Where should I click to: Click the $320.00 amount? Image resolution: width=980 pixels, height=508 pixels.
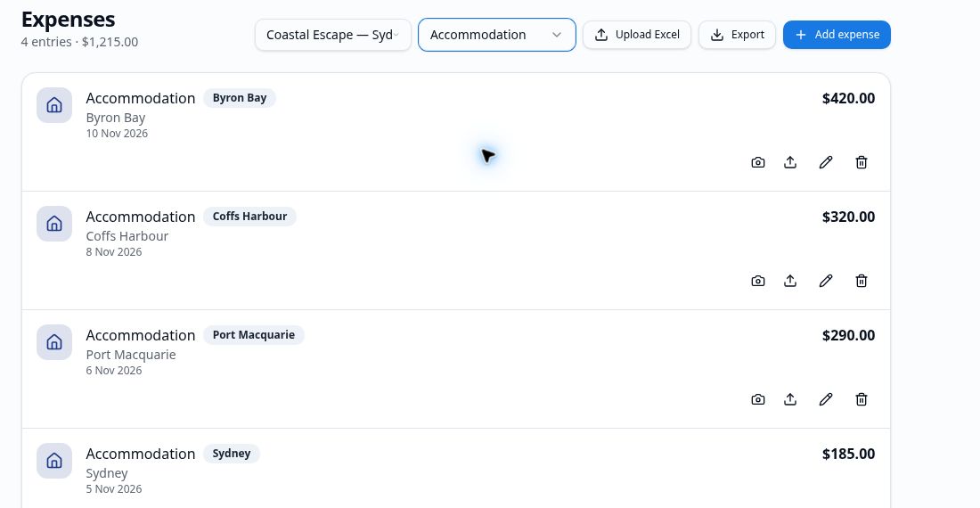[x=848, y=217]
